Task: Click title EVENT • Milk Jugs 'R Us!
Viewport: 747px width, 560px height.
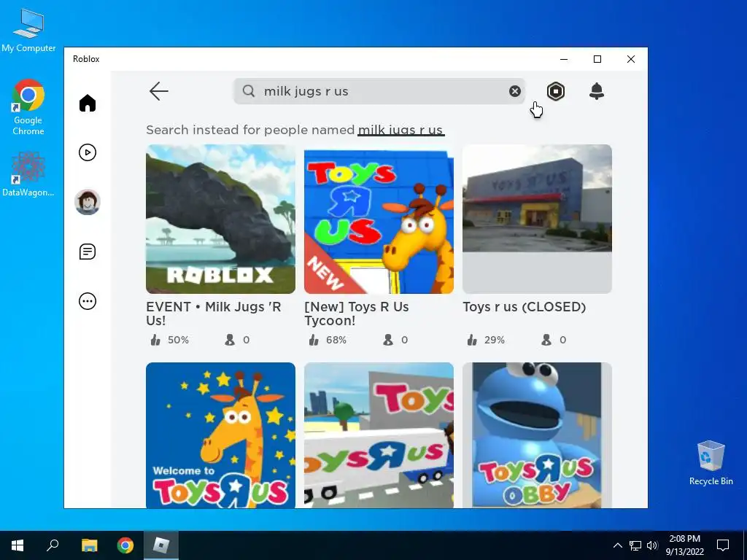Action: (214, 314)
